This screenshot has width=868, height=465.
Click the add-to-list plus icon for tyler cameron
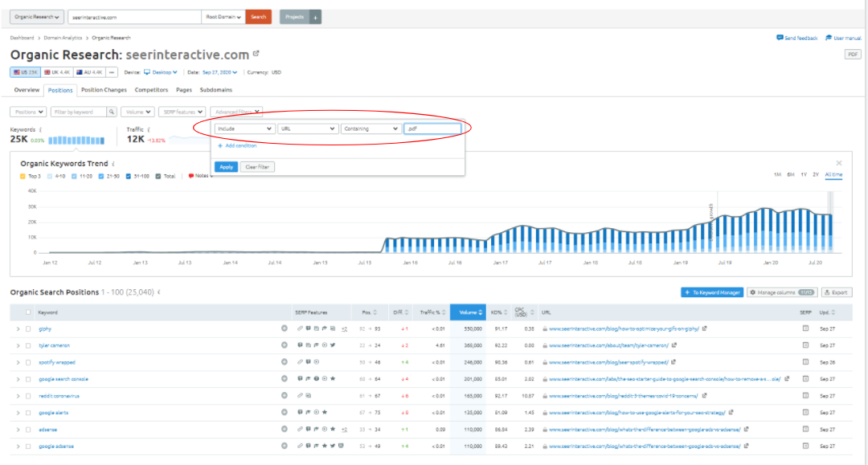click(x=284, y=345)
